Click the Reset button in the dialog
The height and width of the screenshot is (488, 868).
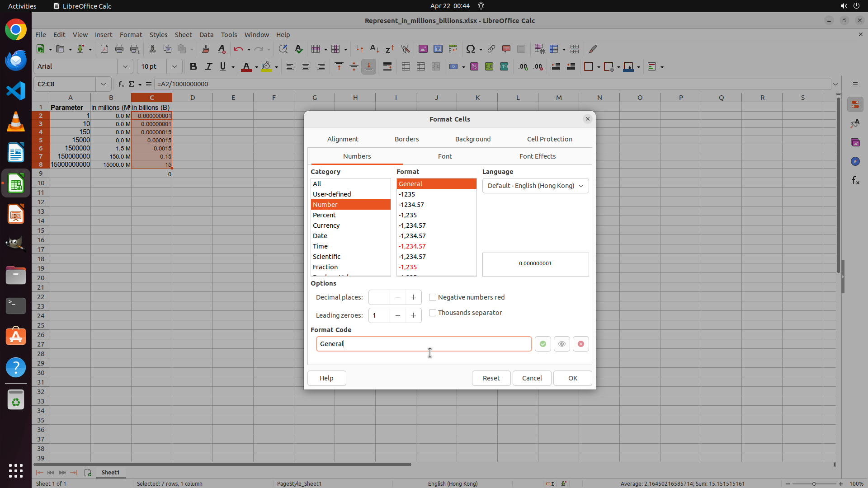tap(491, 378)
